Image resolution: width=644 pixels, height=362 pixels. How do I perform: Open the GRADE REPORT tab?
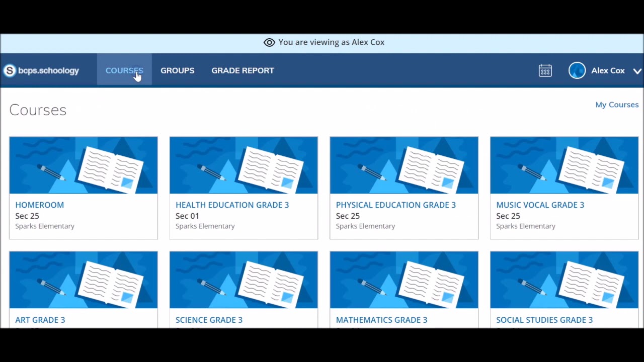243,70
